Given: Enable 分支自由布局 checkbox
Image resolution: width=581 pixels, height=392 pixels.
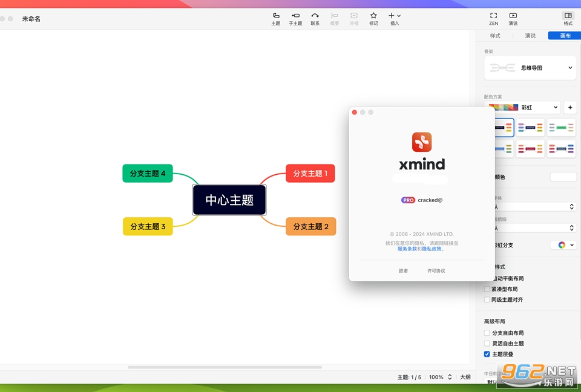Looking at the screenshot, I should click(x=487, y=333).
